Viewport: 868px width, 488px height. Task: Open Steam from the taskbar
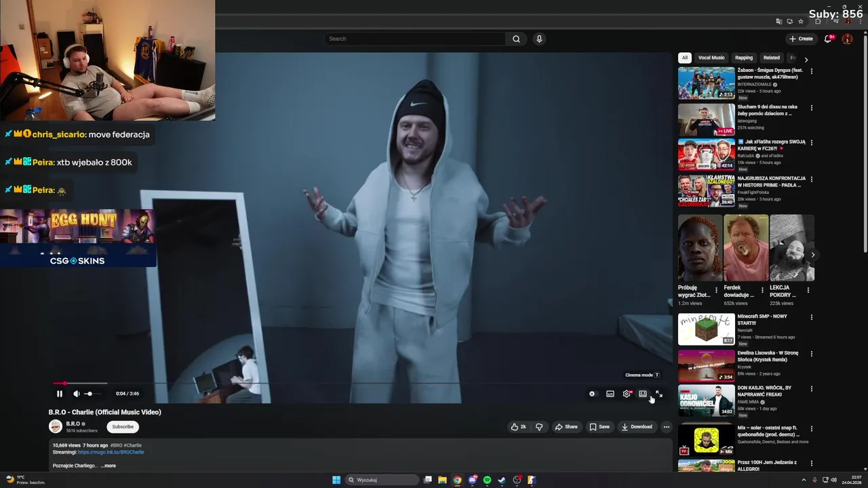(x=502, y=480)
